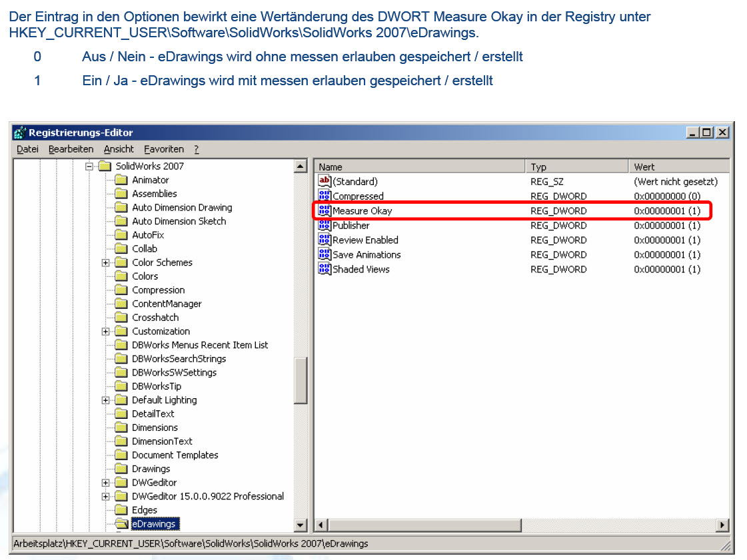Expand the Default Lighting node
The height and width of the screenshot is (560, 747).
[105, 400]
